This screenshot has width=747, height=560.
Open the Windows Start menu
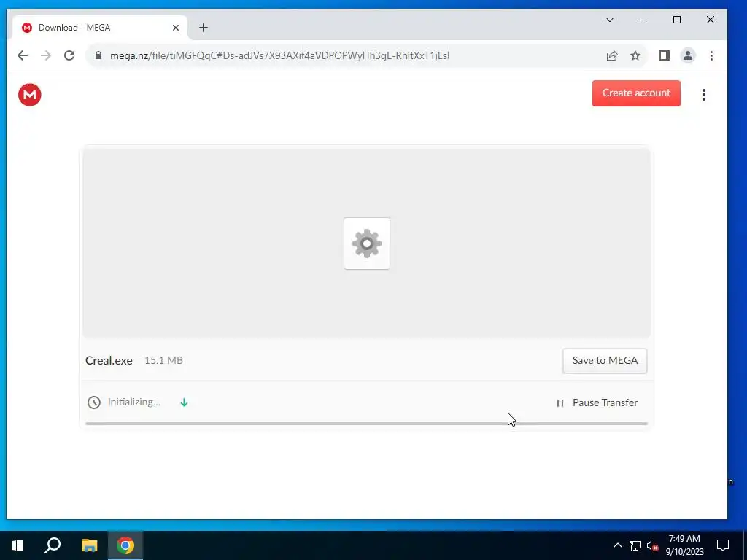(18, 545)
